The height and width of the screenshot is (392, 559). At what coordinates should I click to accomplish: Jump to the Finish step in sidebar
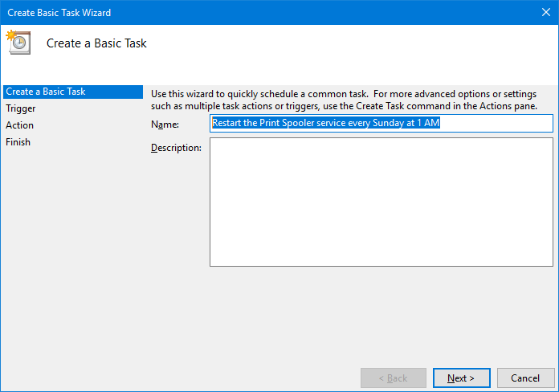tap(18, 142)
